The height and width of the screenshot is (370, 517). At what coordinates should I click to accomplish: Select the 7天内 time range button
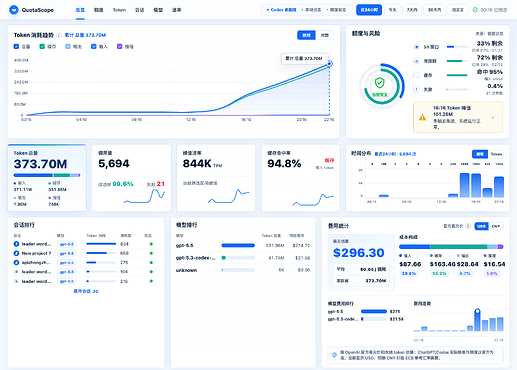click(412, 10)
